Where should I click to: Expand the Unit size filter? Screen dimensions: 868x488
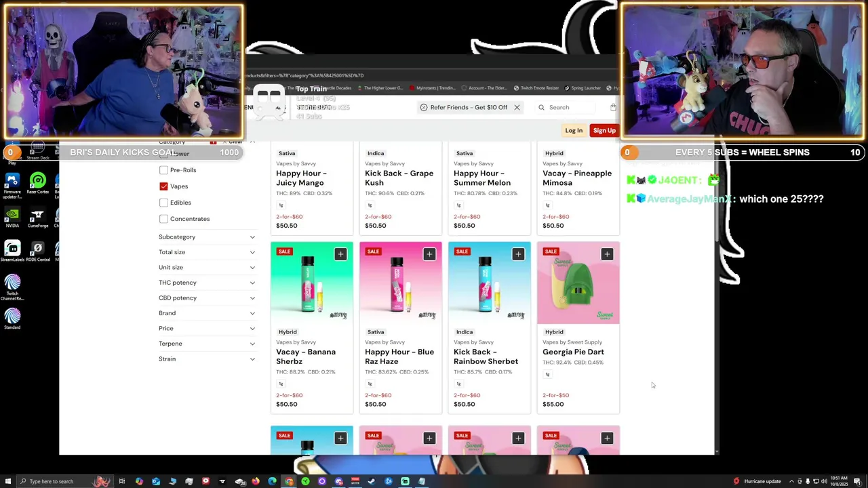pyautogui.click(x=207, y=267)
